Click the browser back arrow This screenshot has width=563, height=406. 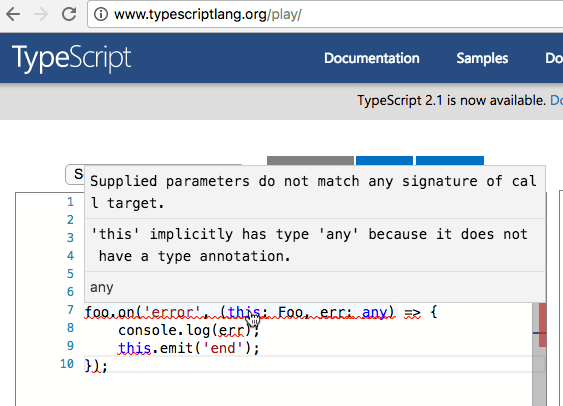13,14
